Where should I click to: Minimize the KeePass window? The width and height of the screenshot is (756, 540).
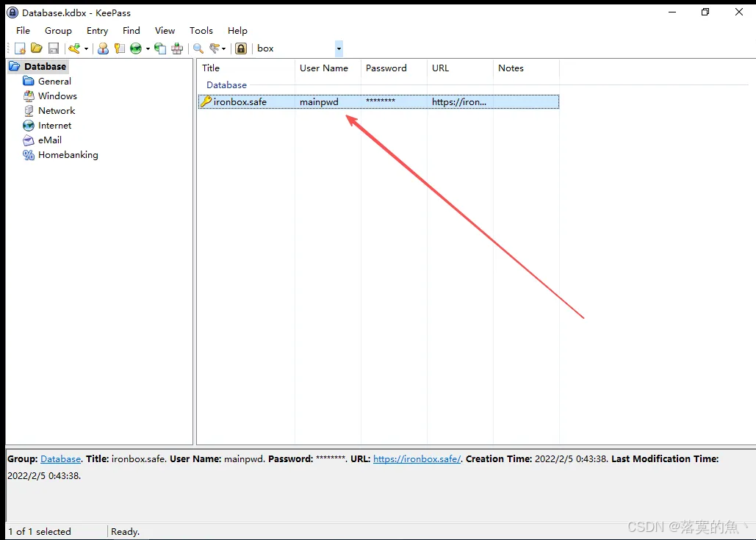click(x=672, y=12)
